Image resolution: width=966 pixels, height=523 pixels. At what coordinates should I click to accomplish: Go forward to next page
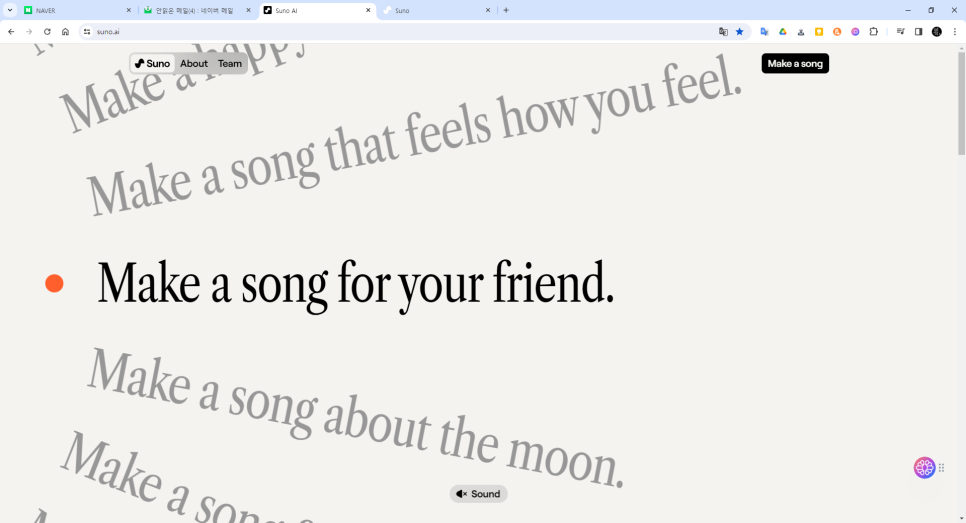(29, 31)
